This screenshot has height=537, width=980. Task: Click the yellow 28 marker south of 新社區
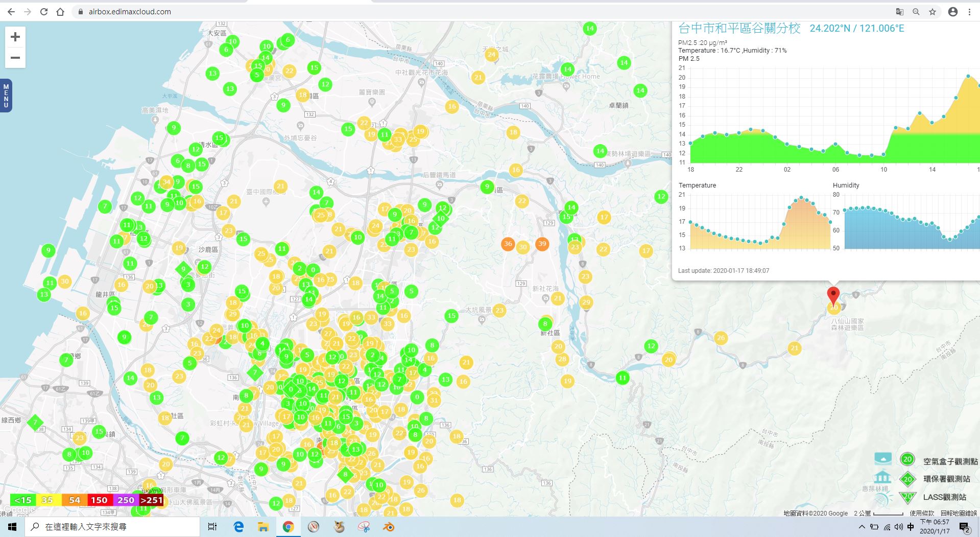point(562,359)
